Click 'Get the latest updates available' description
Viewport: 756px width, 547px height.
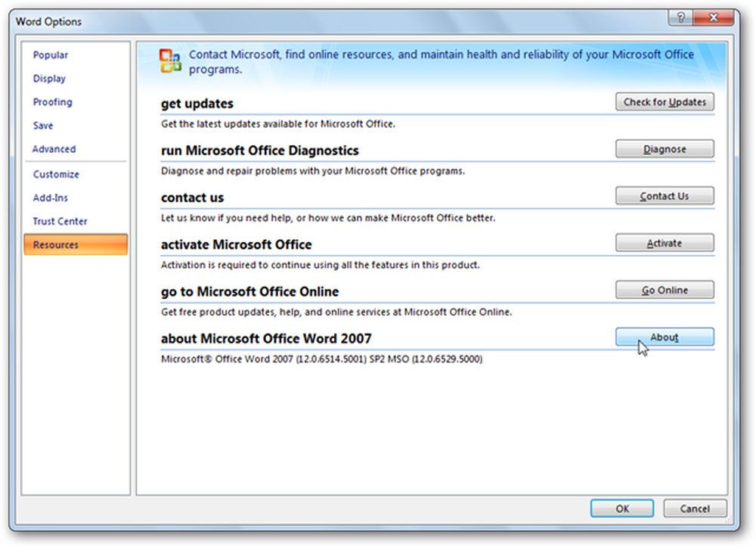278,124
